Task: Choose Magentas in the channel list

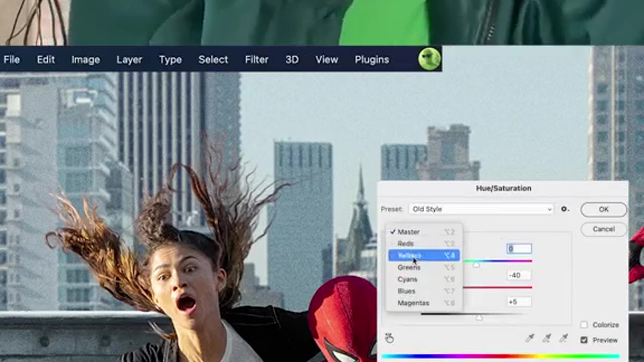Action: [424, 303]
